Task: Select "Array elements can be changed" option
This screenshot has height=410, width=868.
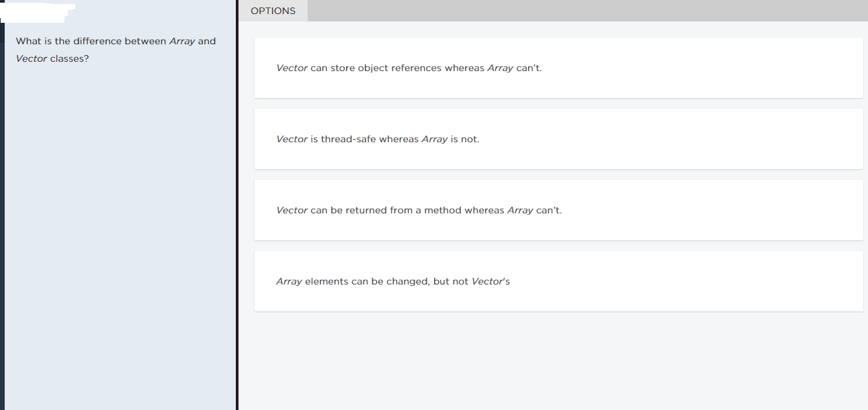Action: click(558, 281)
